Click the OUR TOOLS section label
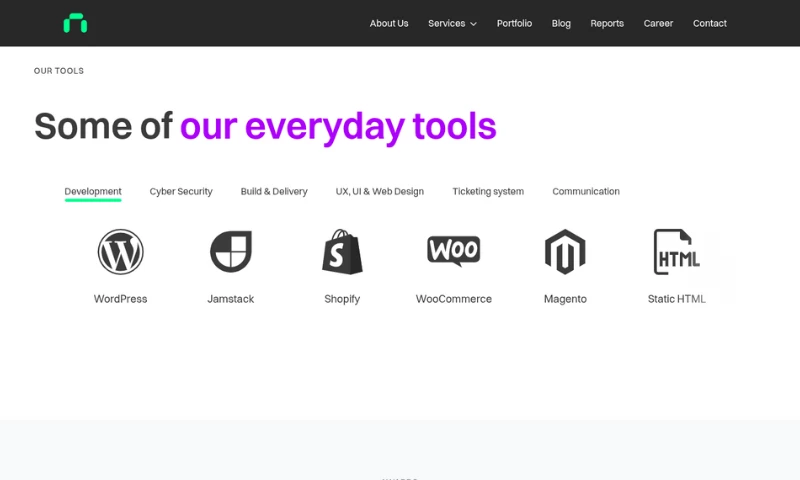Viewport: 800px width, 480px height. (x=59, y=71)
